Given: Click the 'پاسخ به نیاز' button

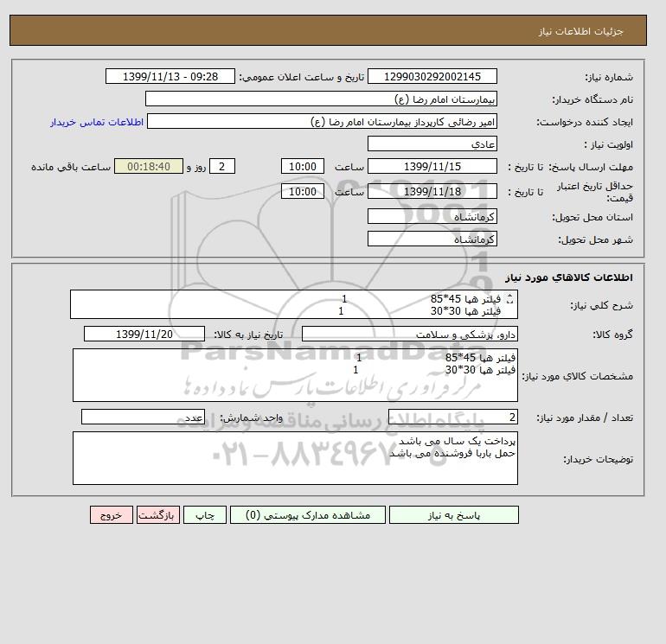Looking at the screenshot, I should (x=453, y=514).
